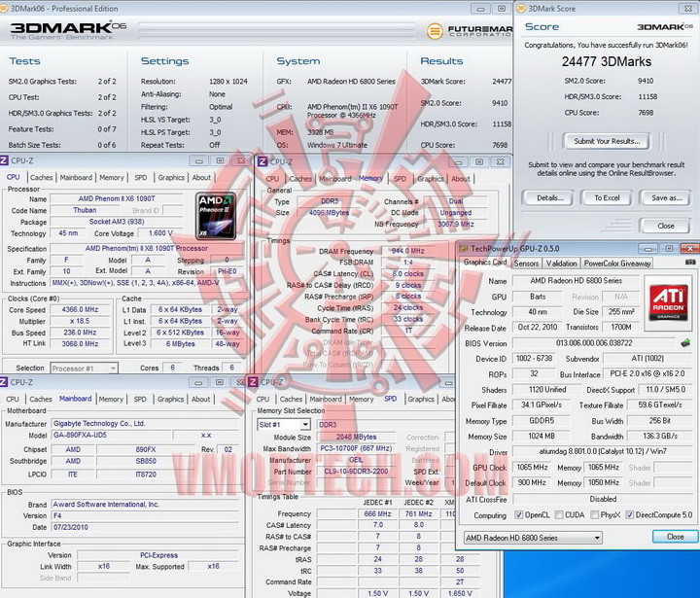
Task: Click the Futuremark orange logo icon
Action: pos(434,30)
